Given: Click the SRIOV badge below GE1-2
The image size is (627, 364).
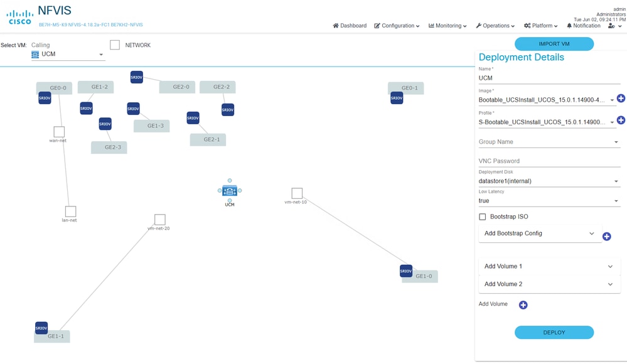Looking at the screenshot, I should (x=87, y=109).
